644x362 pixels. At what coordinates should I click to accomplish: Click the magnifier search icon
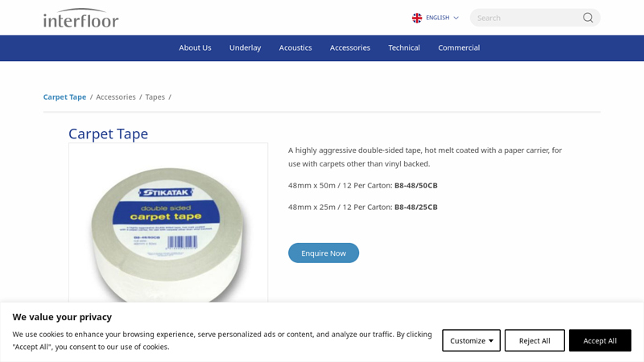588,18
